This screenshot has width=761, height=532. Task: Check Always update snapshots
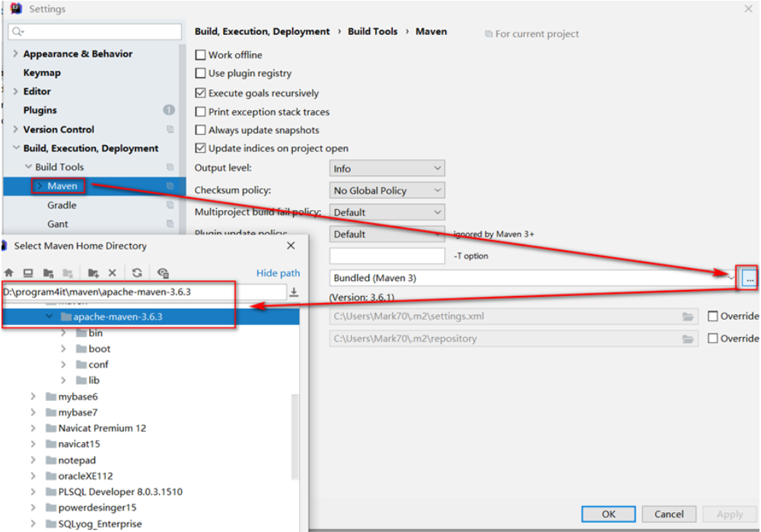(200, 130)
